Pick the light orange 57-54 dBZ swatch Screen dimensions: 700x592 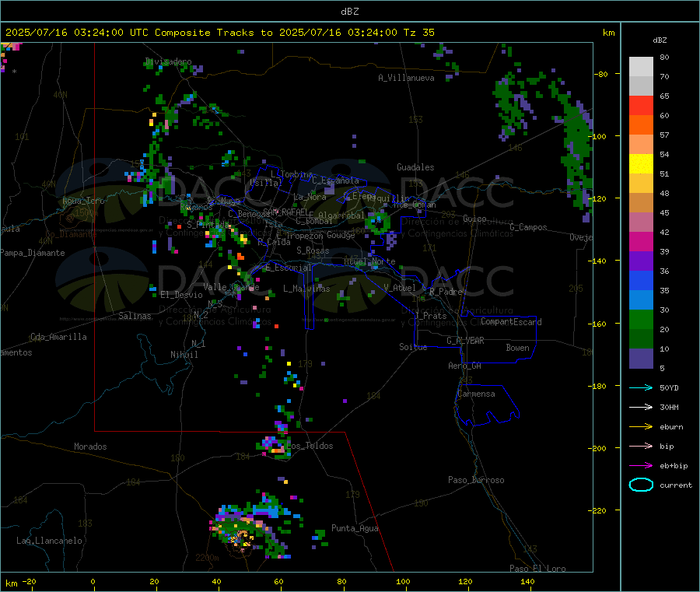click(641, 145)
